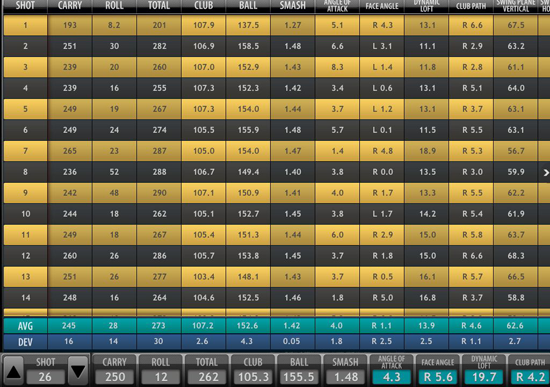Viewport: 550px width, 387px height.
Task: Select the FACE ANGLE column header
Action: [x=382, y=5]
